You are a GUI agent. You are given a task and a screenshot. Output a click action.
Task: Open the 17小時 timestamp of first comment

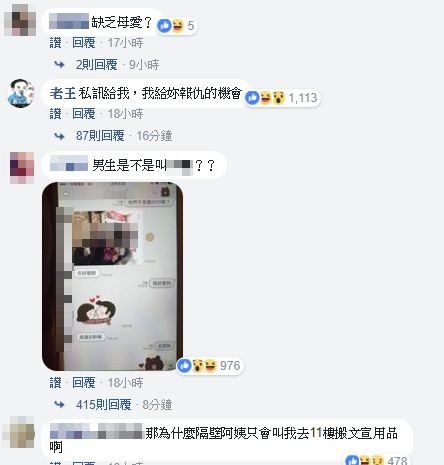coord(125,43)
